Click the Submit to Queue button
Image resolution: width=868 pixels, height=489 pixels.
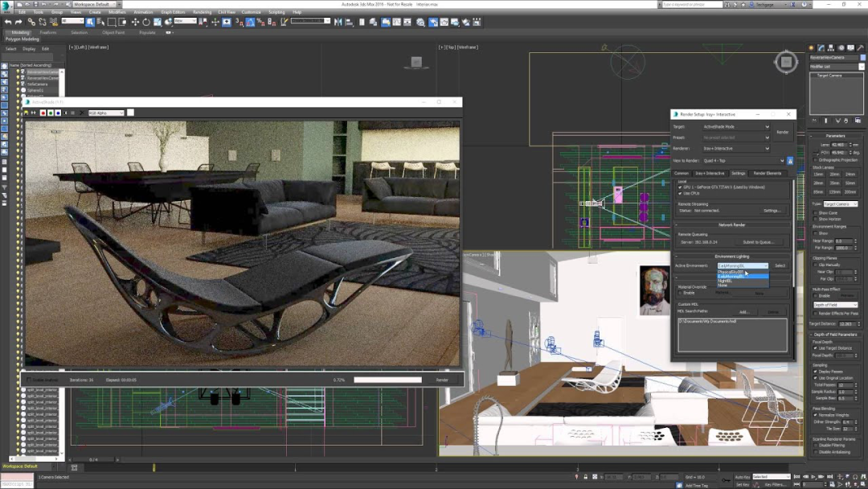coord(758,241)
